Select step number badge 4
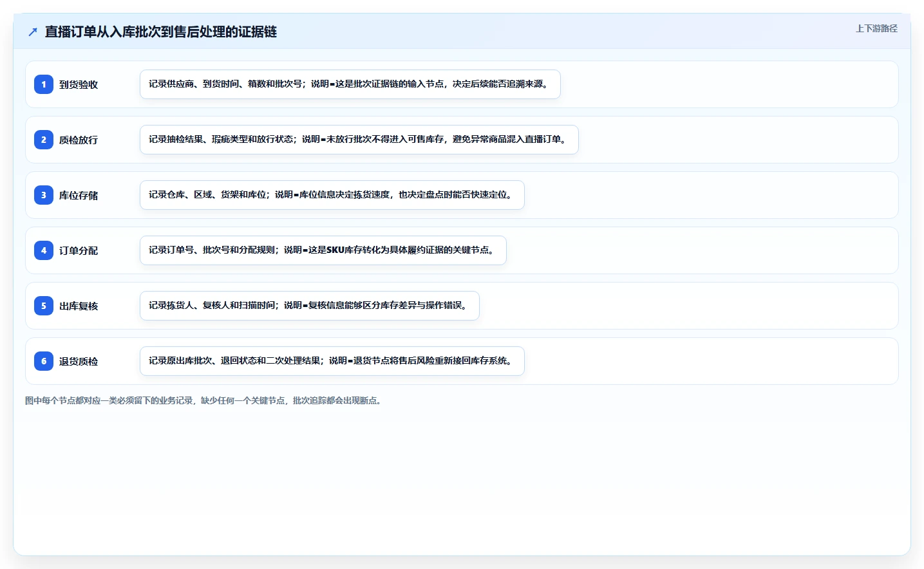 44,250
